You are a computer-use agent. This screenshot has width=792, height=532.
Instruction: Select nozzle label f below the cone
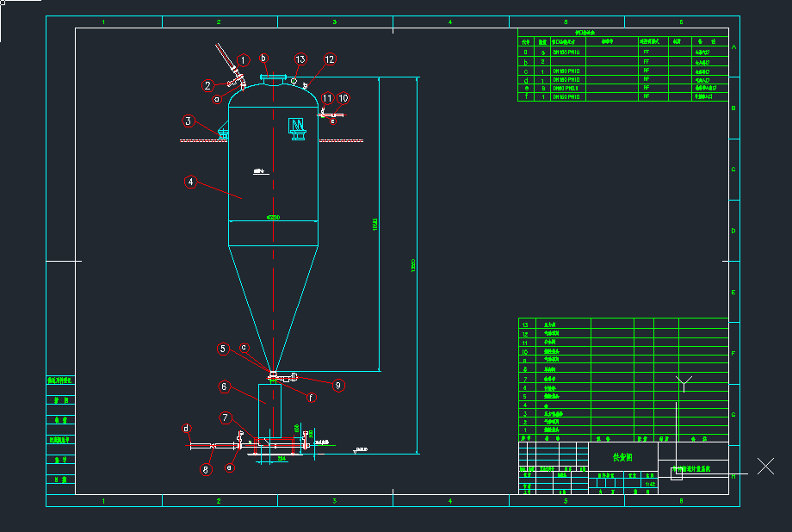coord(312,398)
